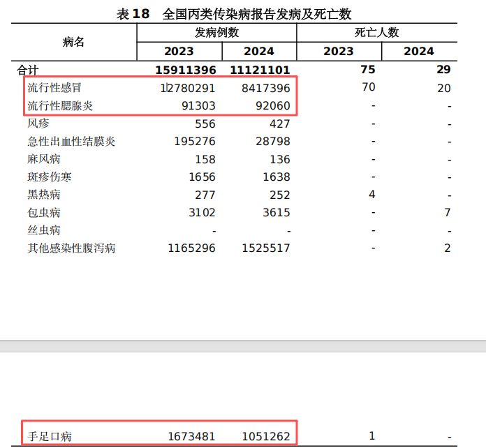Select the 流行性腮腺炎 row label

(59, 106)
